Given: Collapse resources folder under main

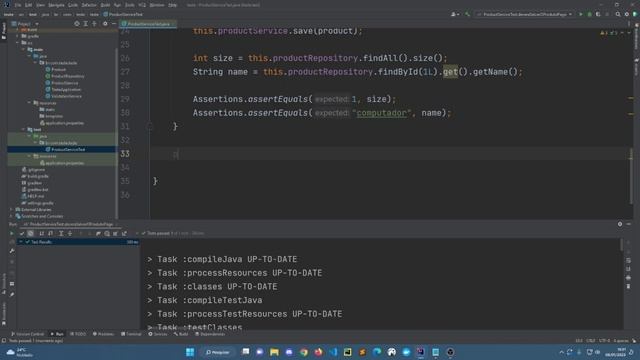Looking at the screenshot, I should click(x=29, y=103).
